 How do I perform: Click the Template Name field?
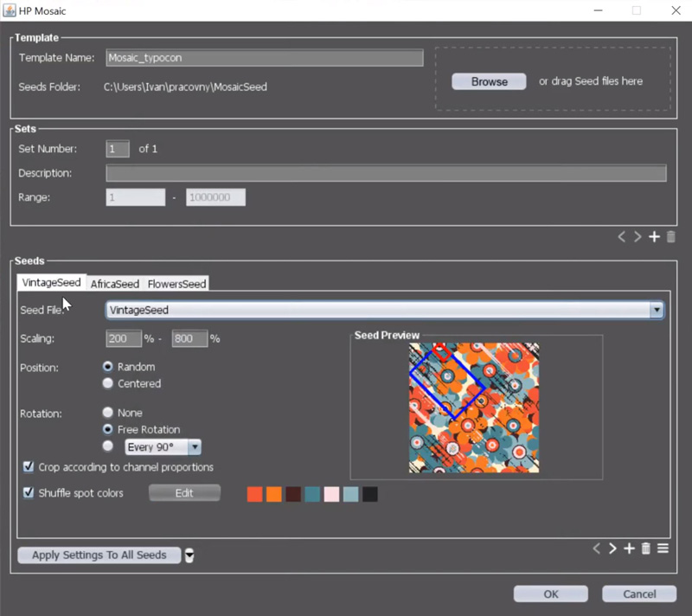pyautogui.click(x=265, y=57)
